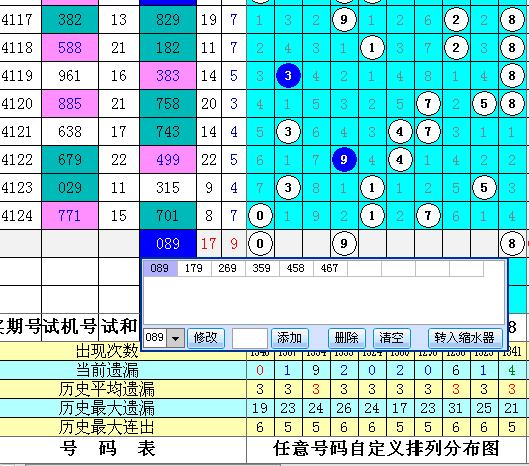
Task: Select the 179 entry in the number list
Action: point(194,268)
